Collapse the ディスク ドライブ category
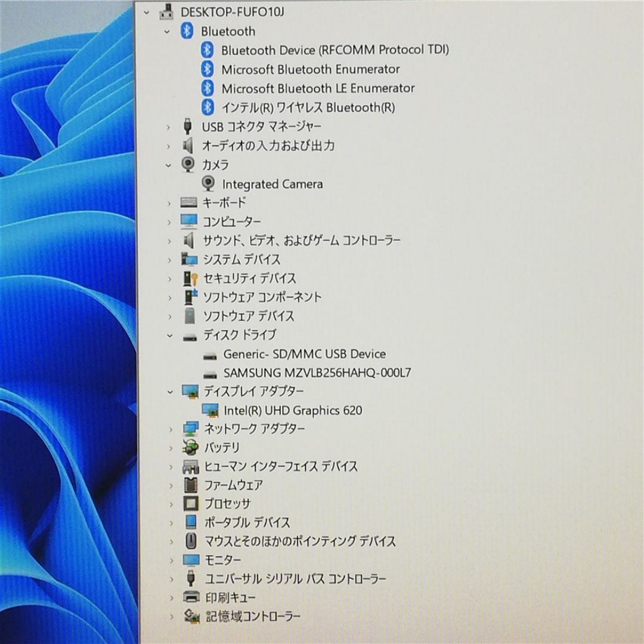 pyautogui.click(x=169, y=336)
